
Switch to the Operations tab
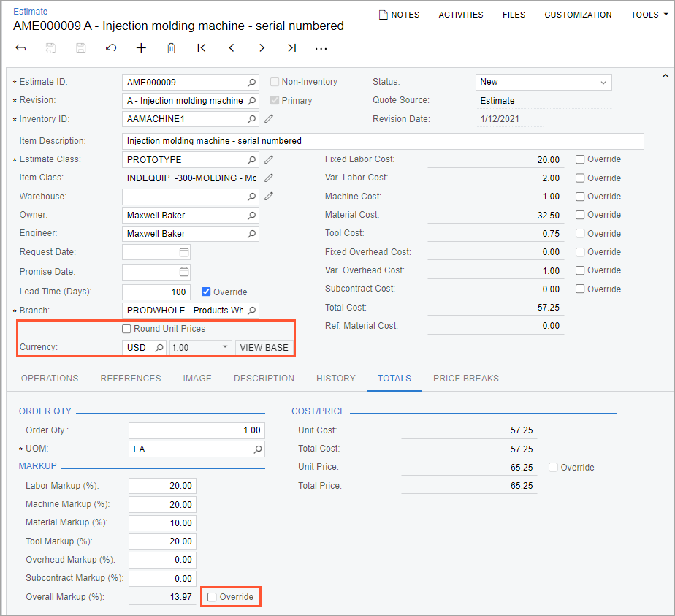[50, 379]
